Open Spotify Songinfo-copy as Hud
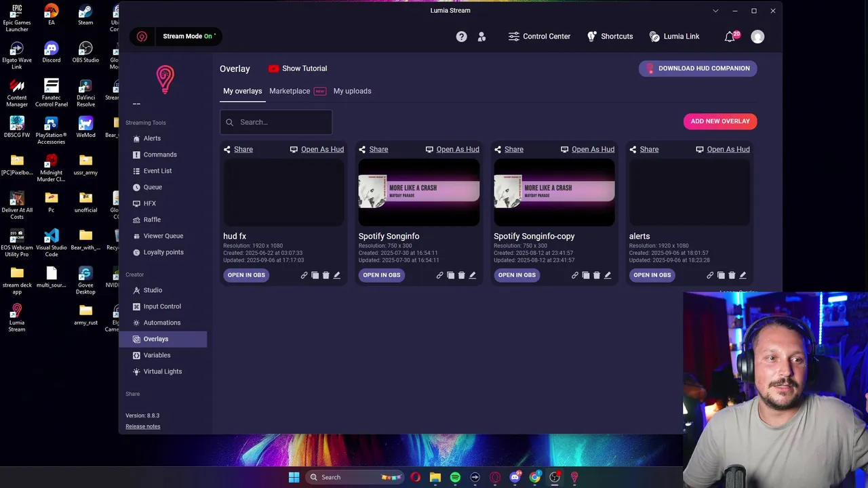The height and width of the screenshot is (488, 868). pos(587,149)
